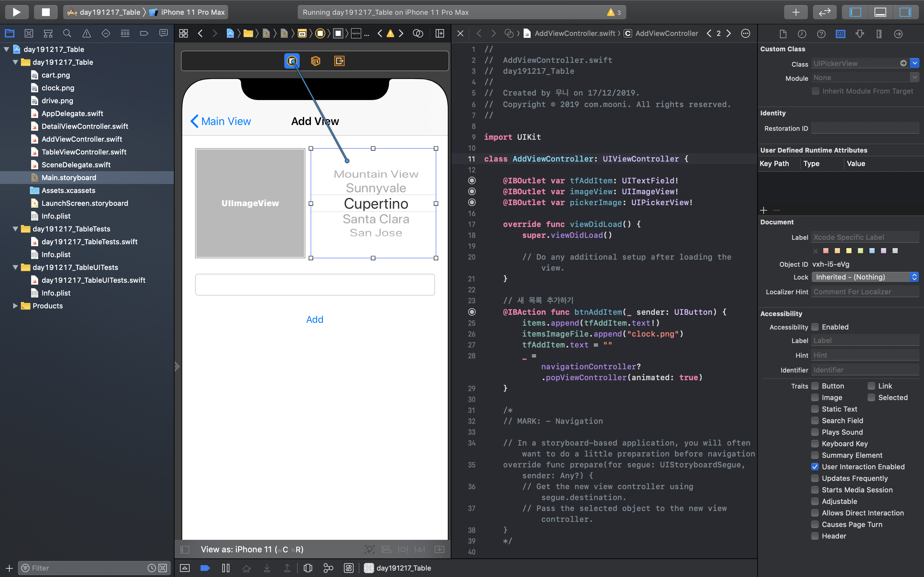Click the Stop button in toolbar

coord(46,12)
